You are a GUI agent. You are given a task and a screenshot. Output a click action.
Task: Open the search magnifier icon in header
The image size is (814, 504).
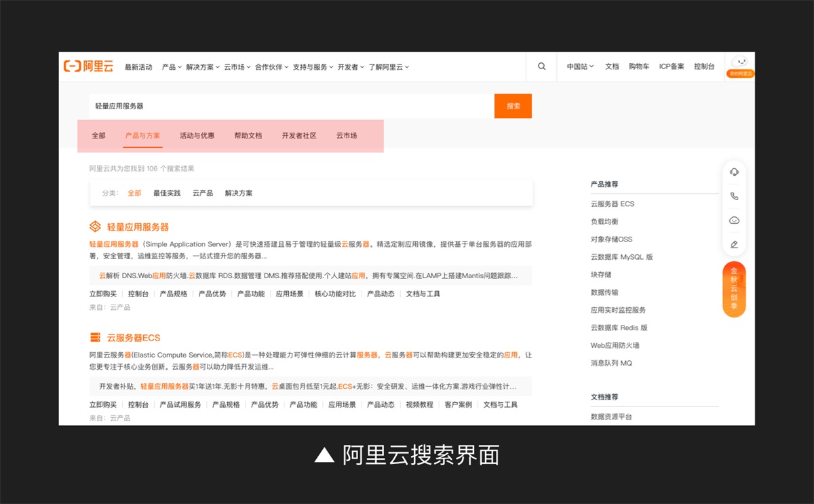point(541,66)
